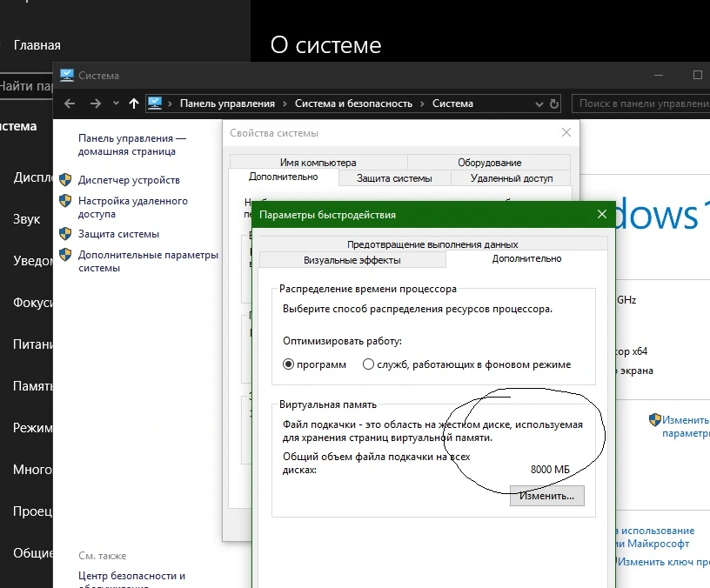Click Распределение времени процессора group label
710x588 pixels.
[368, 289]
